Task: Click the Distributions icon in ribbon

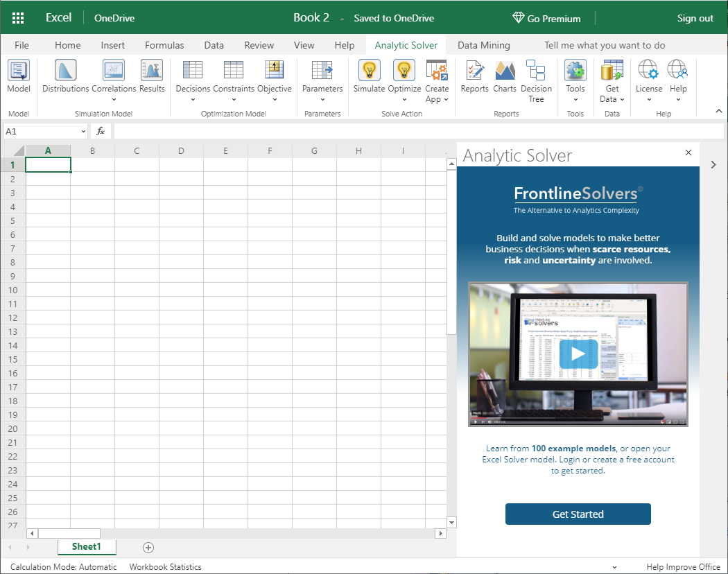Action: pyautogui.click(x=65, y=71)
